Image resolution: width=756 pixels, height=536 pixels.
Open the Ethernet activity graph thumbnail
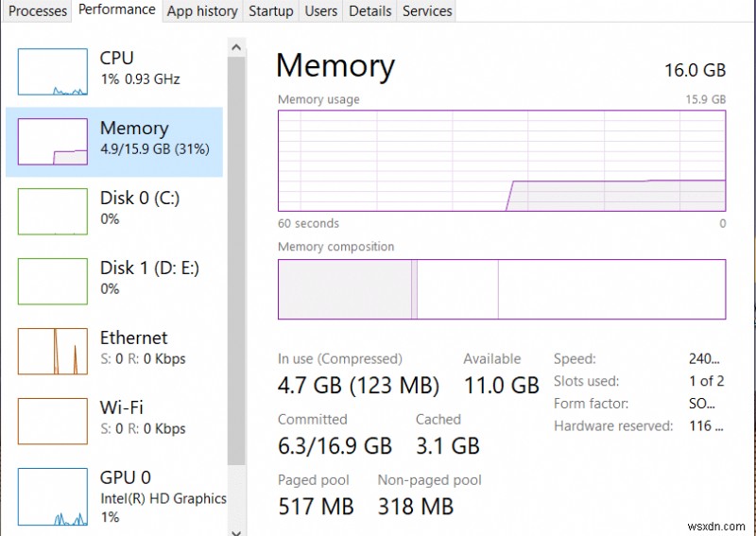tap(53, 353)
